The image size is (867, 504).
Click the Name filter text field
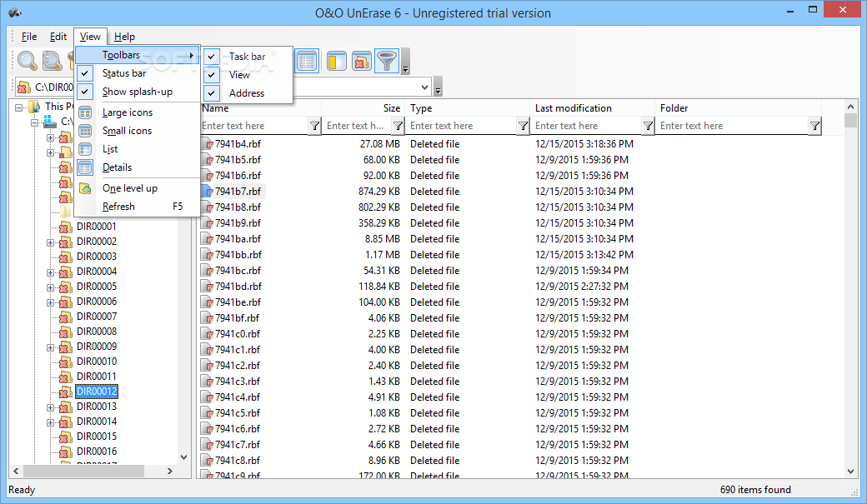click(x=254, y=126)
